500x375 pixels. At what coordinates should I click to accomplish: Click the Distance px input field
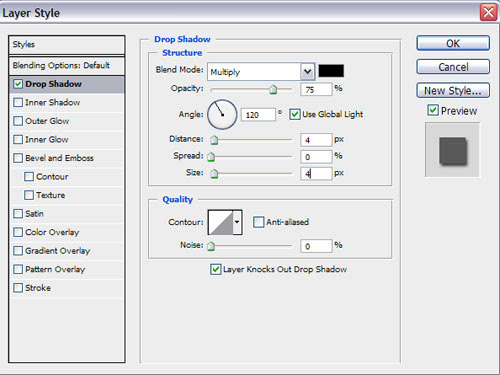[316, 140]
